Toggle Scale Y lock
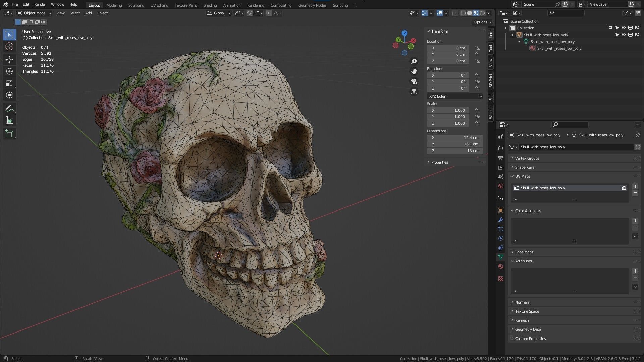The image size is (644, 362). point(478,117)
